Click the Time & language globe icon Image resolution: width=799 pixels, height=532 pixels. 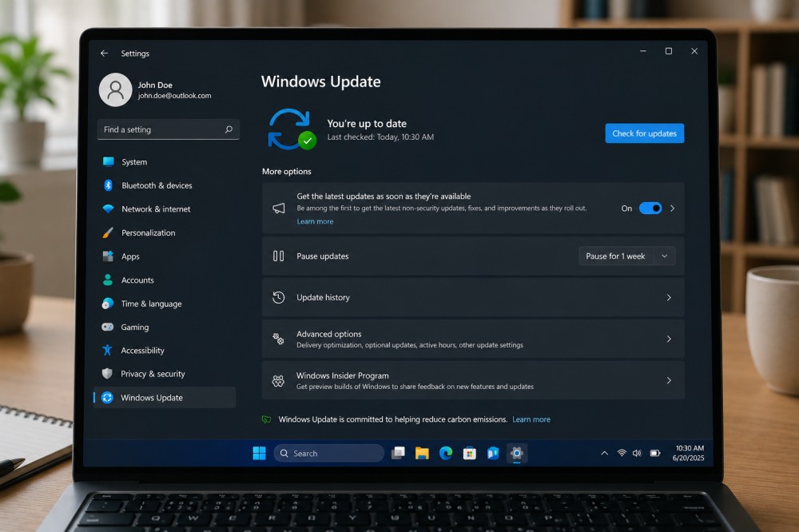point(108,304)
